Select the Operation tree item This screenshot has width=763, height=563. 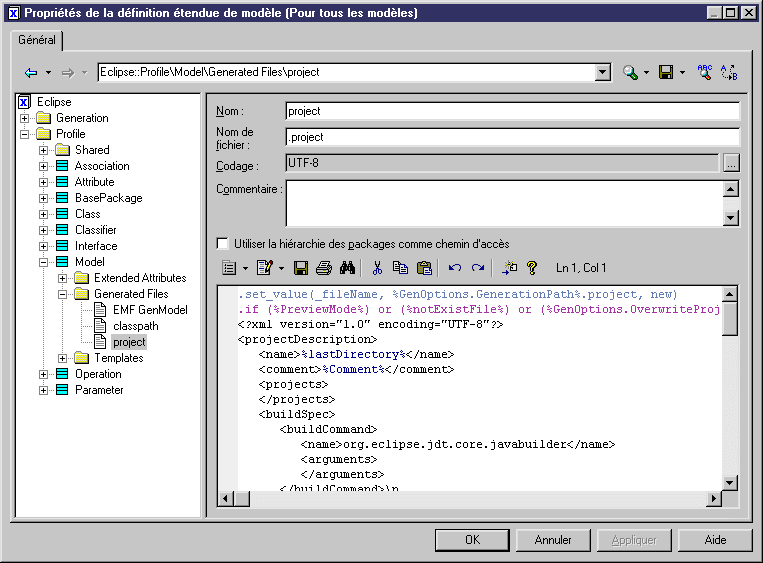pos(98,374)
